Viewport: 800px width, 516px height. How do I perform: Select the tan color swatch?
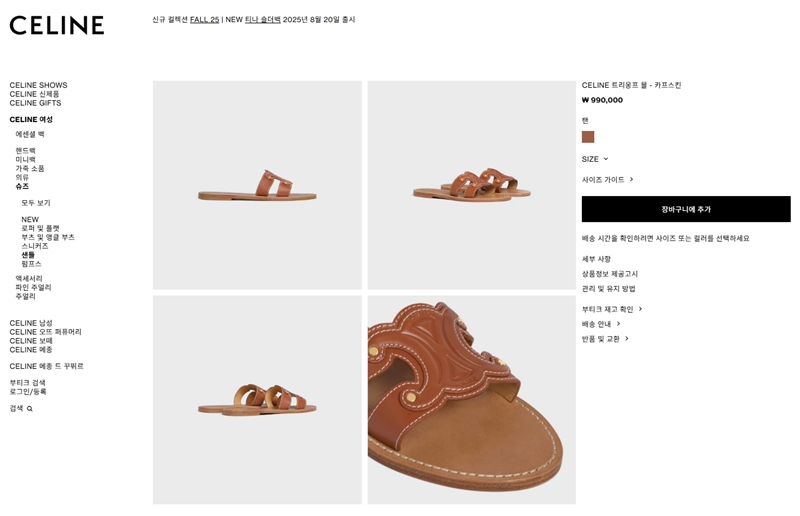point(588,137)
